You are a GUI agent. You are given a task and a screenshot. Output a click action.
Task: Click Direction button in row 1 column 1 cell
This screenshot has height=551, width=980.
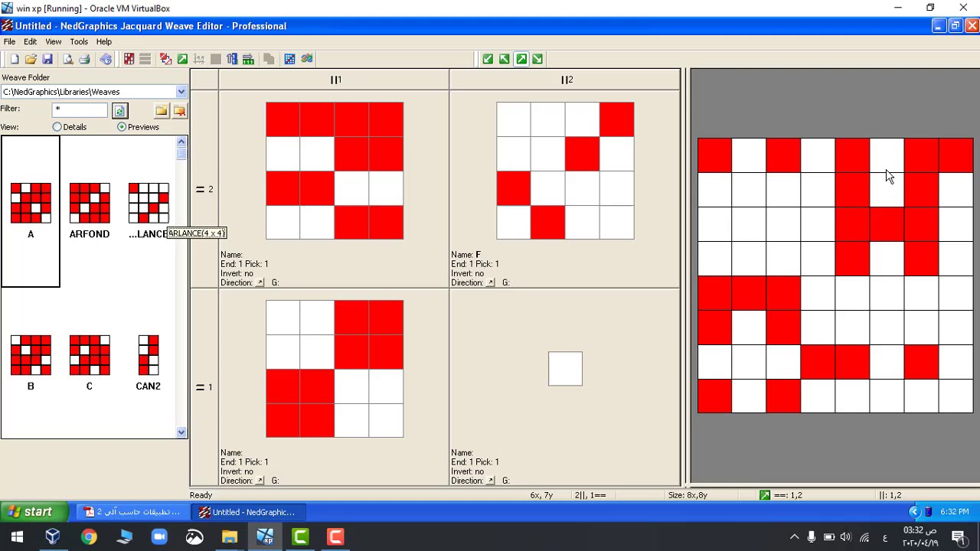pyautogui.click(x=260, y=481)
